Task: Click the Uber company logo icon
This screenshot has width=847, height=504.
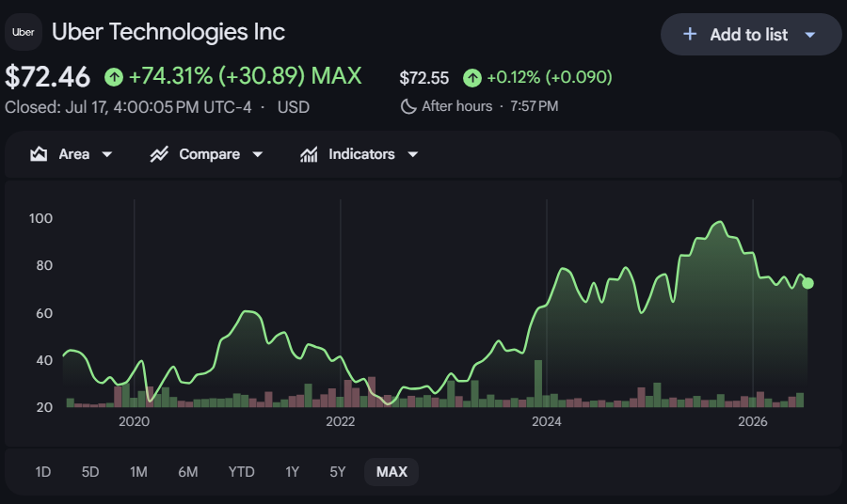Action: (x=24, y=32)
